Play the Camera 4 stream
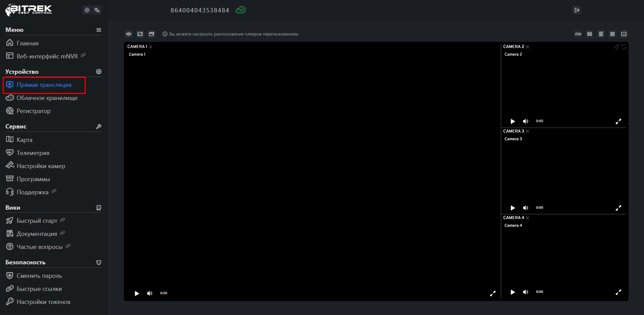 (x=513, y=292)
